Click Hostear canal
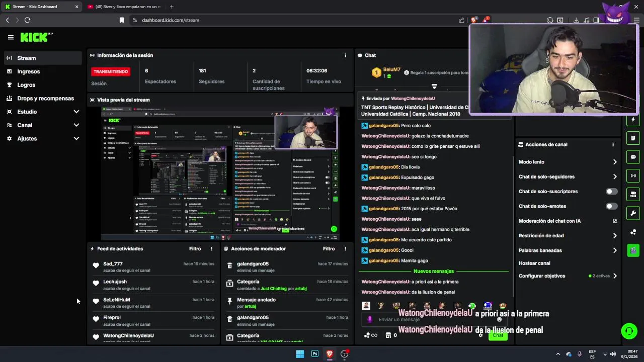 point(534,263)
